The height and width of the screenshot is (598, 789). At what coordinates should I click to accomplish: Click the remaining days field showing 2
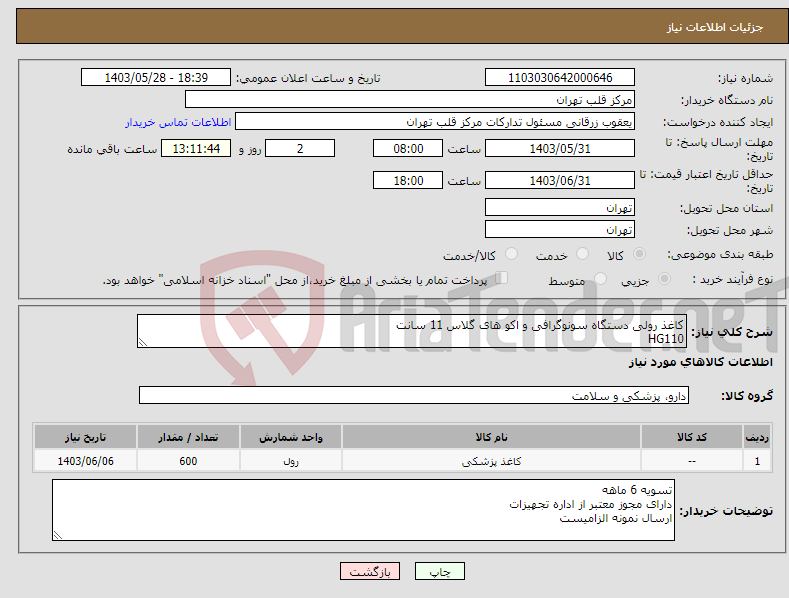click(x=300, y=148)
